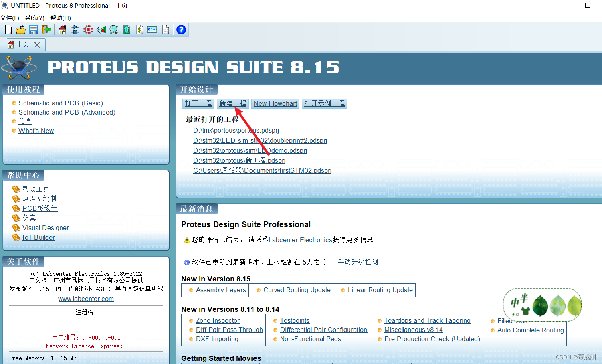Open the 系统(Y) menu
602x364 pixels.
[x=34, y=18]
